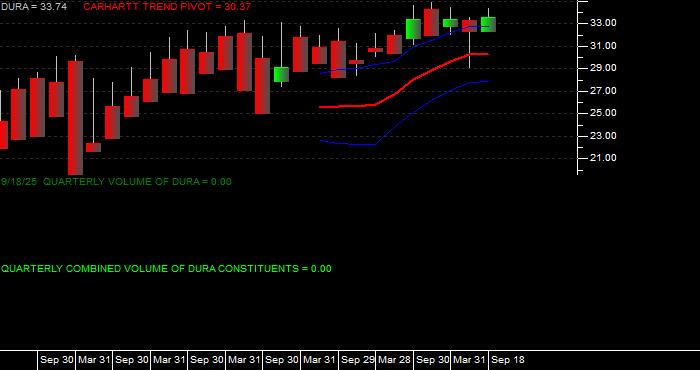Click the 27.00 price axis label
Screen dimensions: 700x370
[x=604, y=91]
